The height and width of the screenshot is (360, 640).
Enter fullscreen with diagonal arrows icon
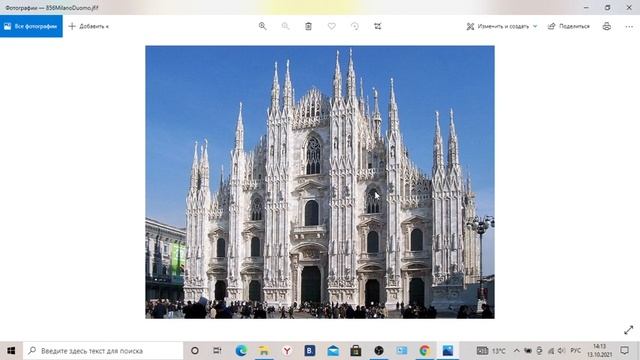tap(629, 330)
